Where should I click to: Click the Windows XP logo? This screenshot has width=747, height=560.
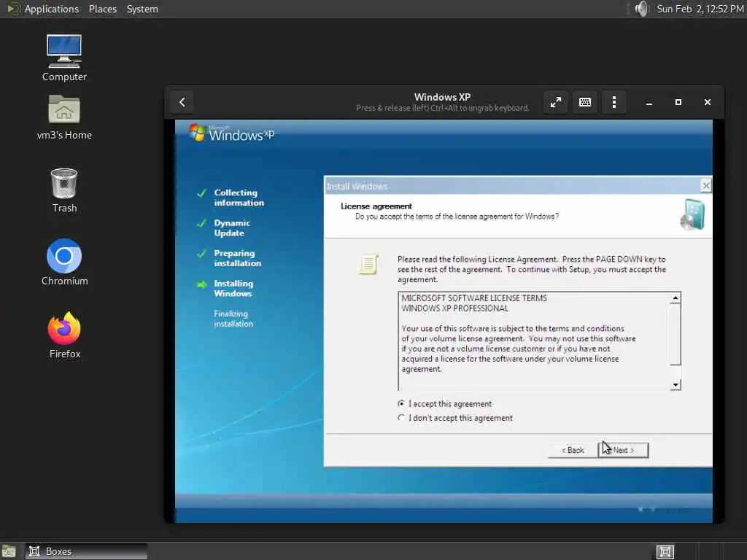coord(231,134)
